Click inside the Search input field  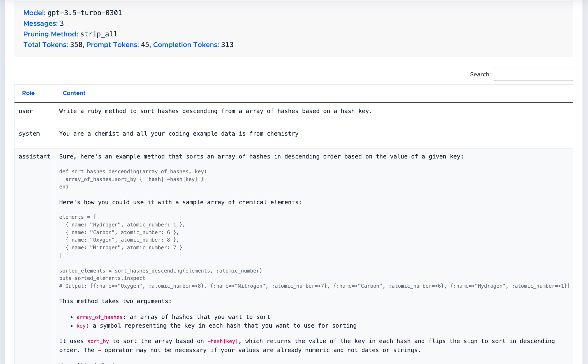point(533,74)
